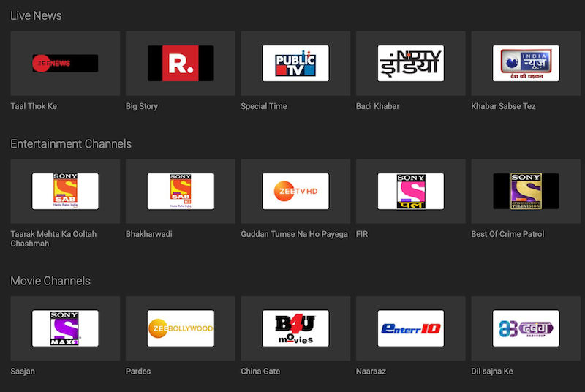The image size is (585, 392).
Task: Select the Public TV logo card
Action: [295, 63]
